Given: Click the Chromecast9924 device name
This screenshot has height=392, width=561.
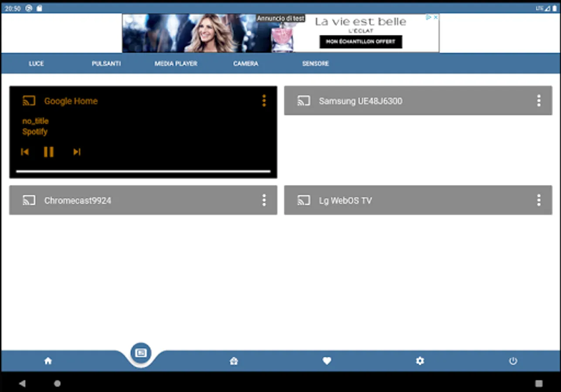Looking at the screenshot, I should pyautogui.click(x=78, y=201).
